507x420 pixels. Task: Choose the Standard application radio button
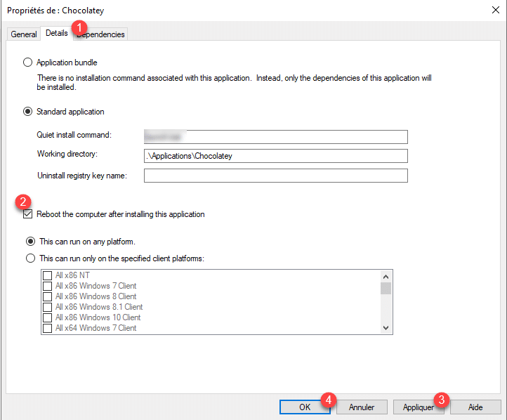click(29, 111)
